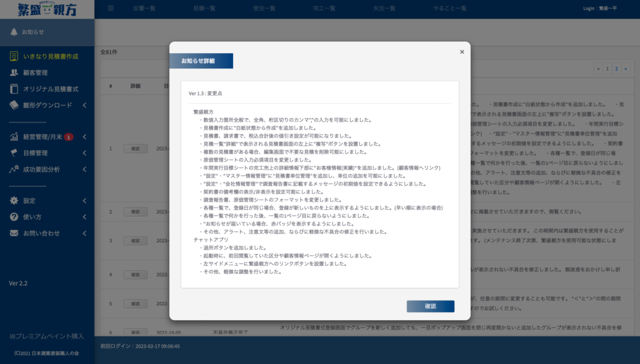Open the プレミアムペイント購入 link
Screen dimensions: 640x364
tap(46, 337)
